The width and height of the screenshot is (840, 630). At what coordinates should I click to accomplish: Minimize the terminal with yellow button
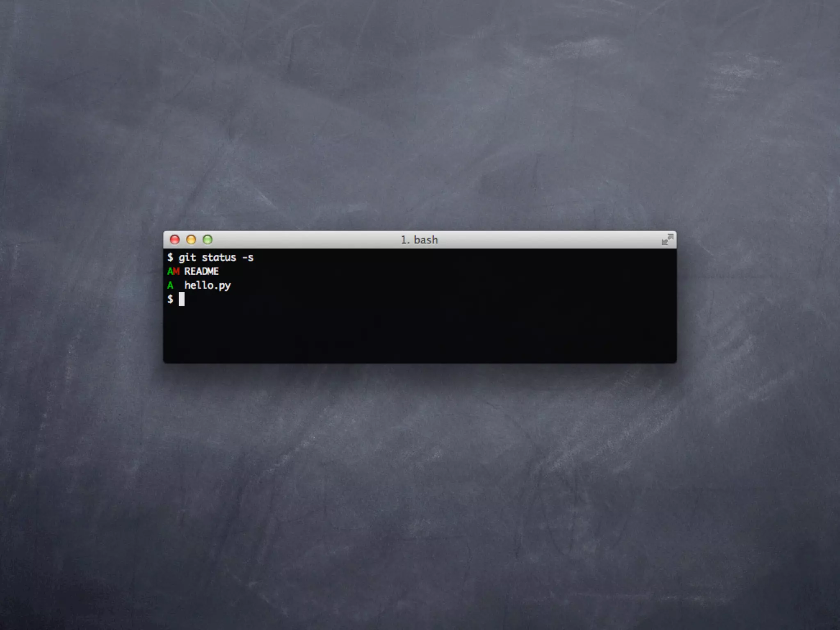(x=191, y=240)
